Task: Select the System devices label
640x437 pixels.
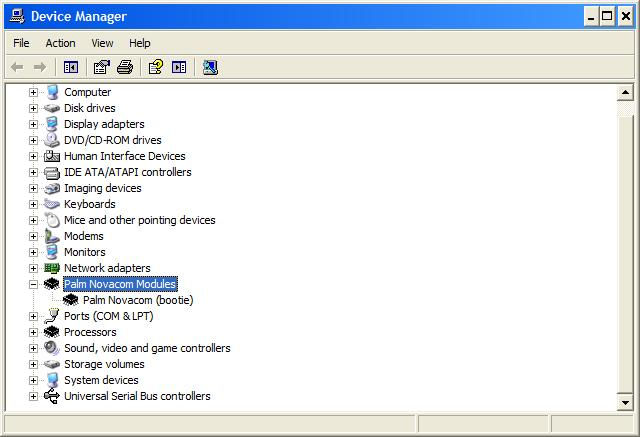Action: (101, 380)
